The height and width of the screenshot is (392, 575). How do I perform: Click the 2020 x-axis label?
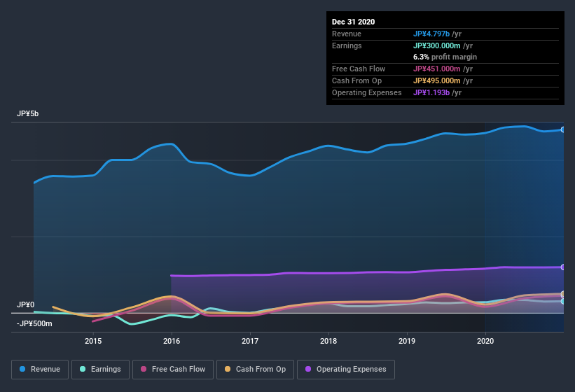coord(485,341)
